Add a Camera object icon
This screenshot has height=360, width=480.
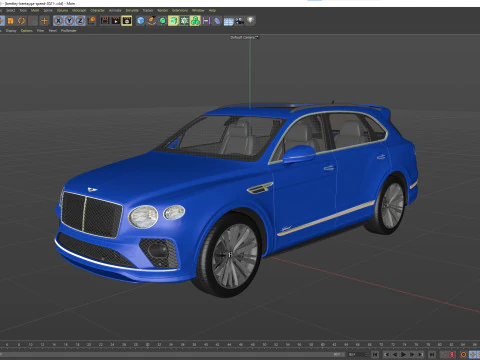[x=240, y=21]
